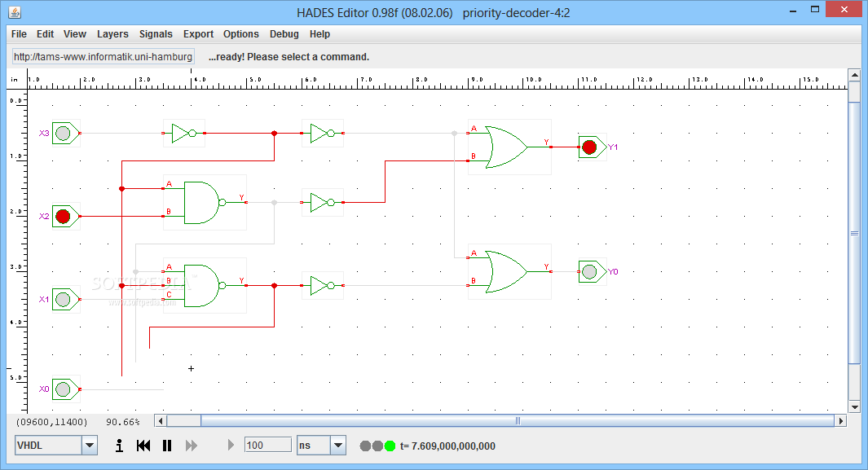Click the VHDL combo box field

[x=49, y=445]
